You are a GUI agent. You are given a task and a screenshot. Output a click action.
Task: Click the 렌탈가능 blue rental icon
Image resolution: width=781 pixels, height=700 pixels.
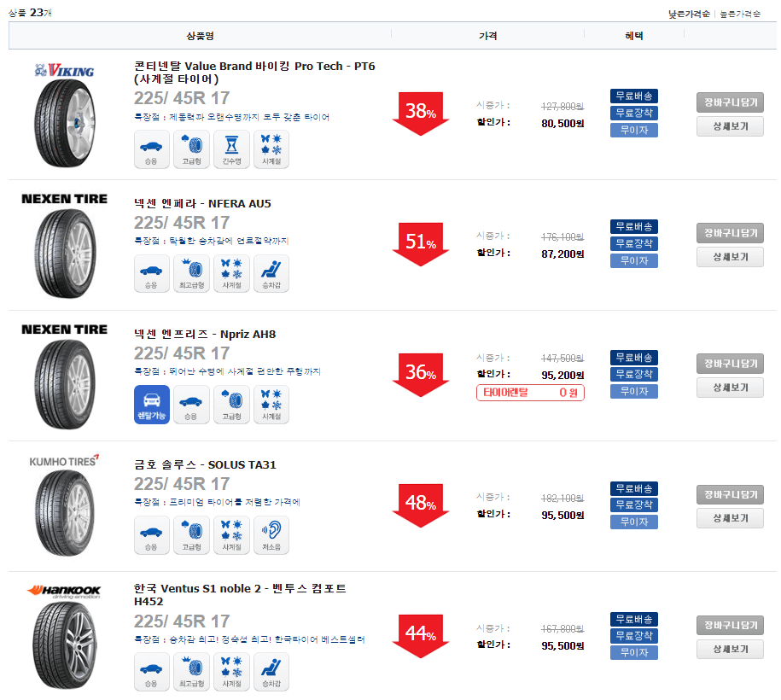[x=151, y=405]
